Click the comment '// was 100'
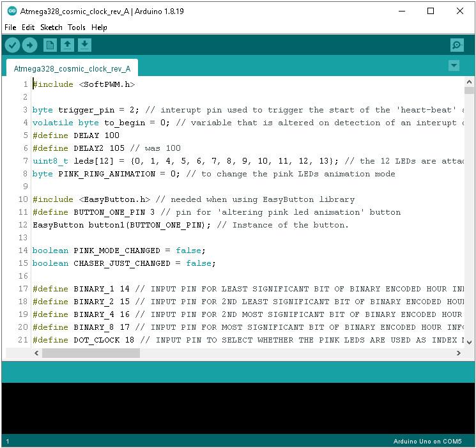The width and height of the screenshot is (476, 448). click(155, 148)
